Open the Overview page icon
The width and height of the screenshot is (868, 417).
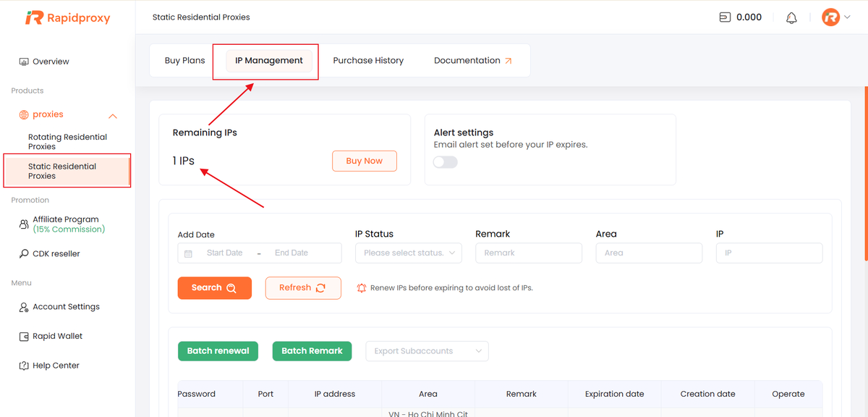(24, 62)
